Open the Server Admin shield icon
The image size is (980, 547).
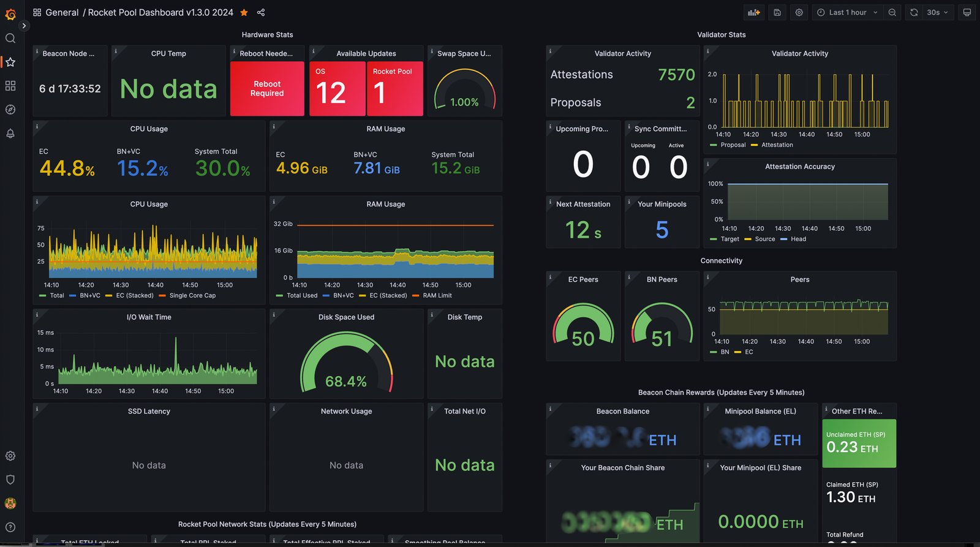click(x=10, y=480)
